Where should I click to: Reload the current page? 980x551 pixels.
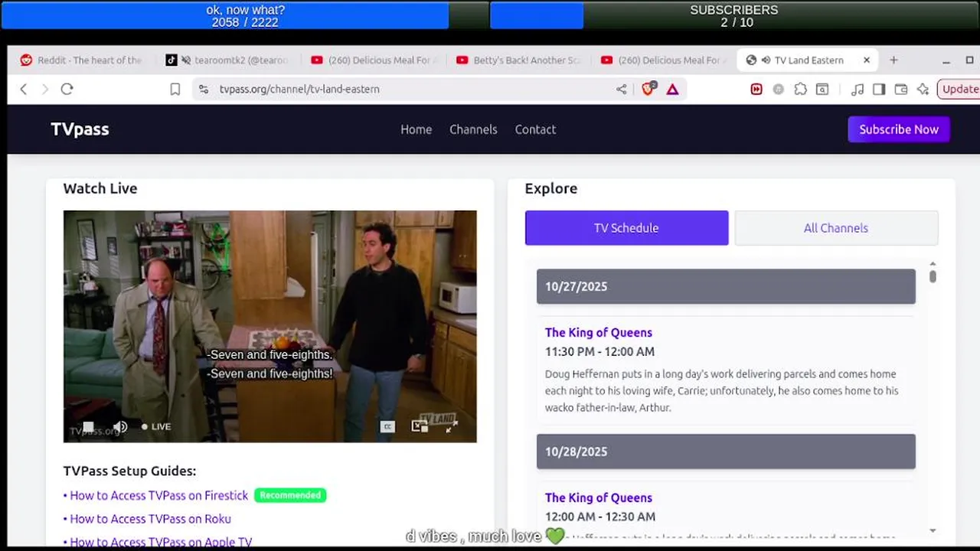click(x=67, y=89)
